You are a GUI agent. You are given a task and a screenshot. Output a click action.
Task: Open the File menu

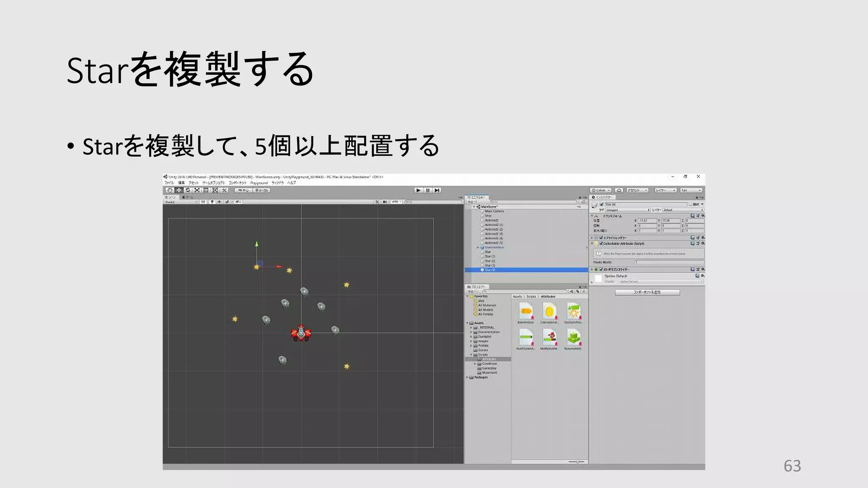169,183
